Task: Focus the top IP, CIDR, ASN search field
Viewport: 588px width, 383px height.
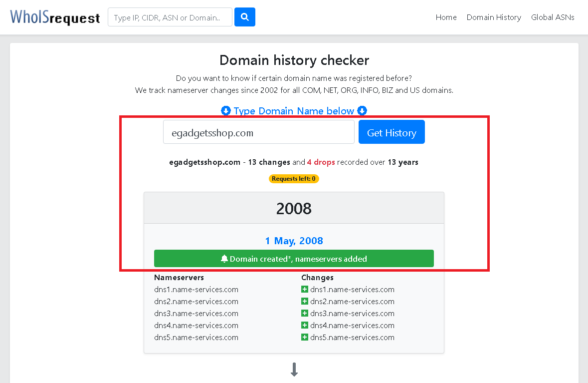Action: coord(170,17)
